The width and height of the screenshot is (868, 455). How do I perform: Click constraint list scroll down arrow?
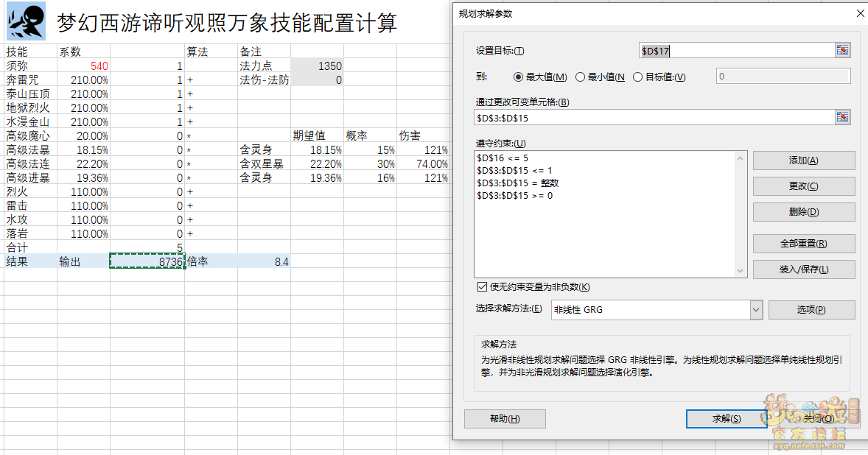(x=741, y=270)
